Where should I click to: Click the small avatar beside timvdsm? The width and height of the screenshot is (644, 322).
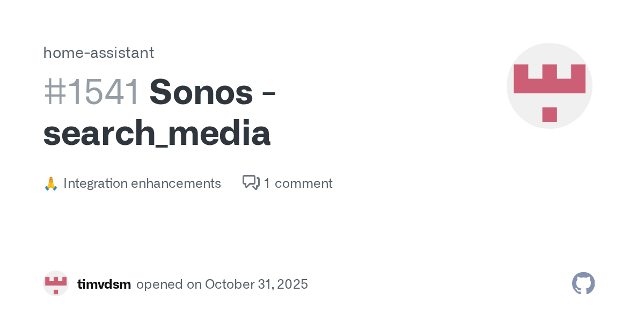pos(56,283)
